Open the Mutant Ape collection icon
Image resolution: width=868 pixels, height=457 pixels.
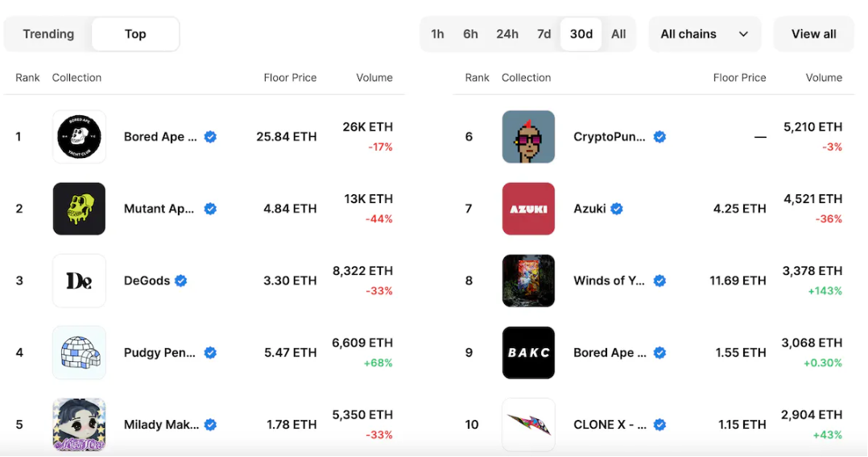[x=79, y=209]
